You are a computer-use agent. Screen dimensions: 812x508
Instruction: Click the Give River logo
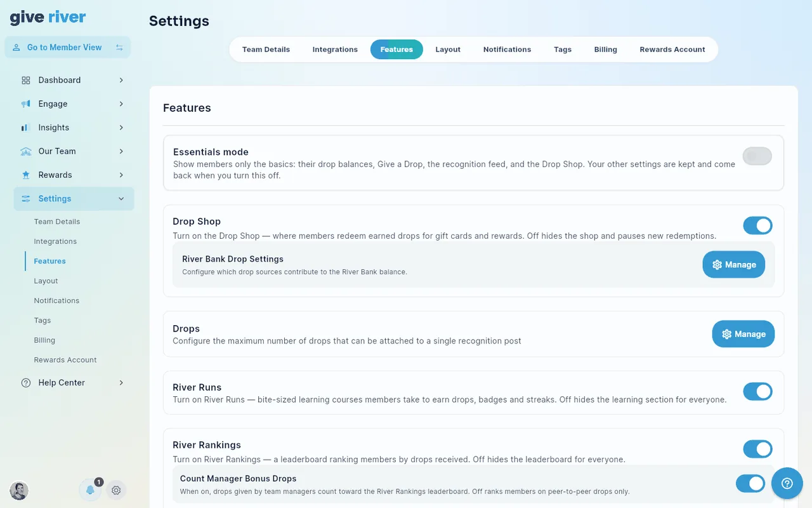pyautogui.click(x=48, y=18)
